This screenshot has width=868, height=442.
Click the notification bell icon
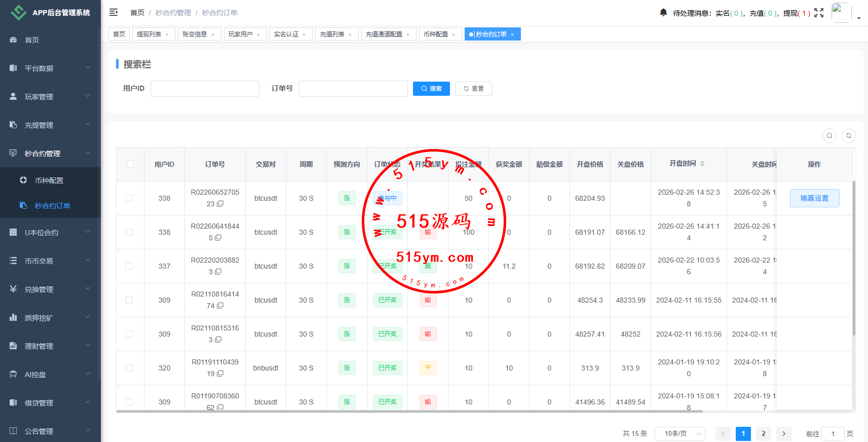coord(663,12)
